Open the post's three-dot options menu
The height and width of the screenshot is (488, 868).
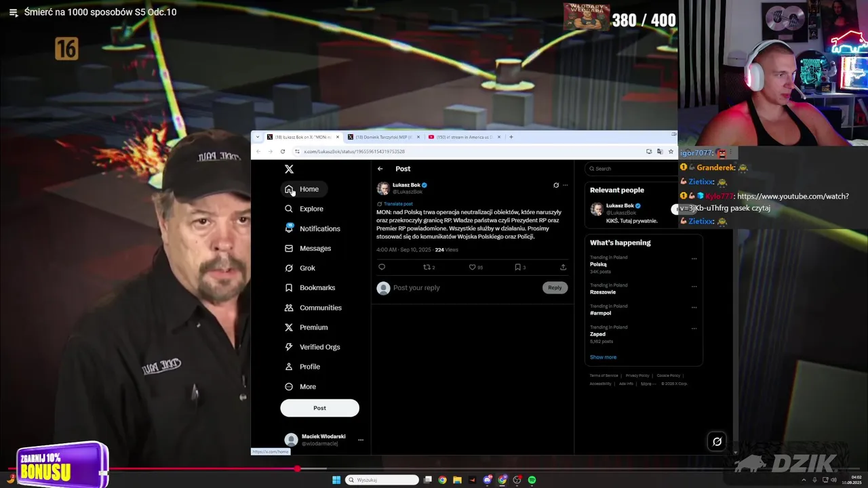pos(565,185)
